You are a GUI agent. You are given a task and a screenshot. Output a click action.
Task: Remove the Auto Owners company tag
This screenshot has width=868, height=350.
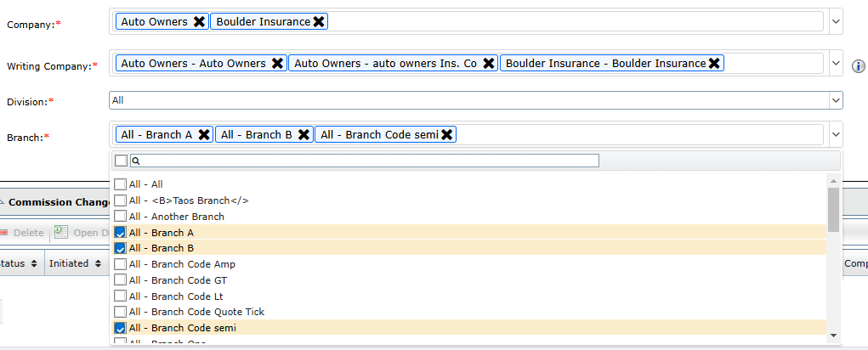199,21
